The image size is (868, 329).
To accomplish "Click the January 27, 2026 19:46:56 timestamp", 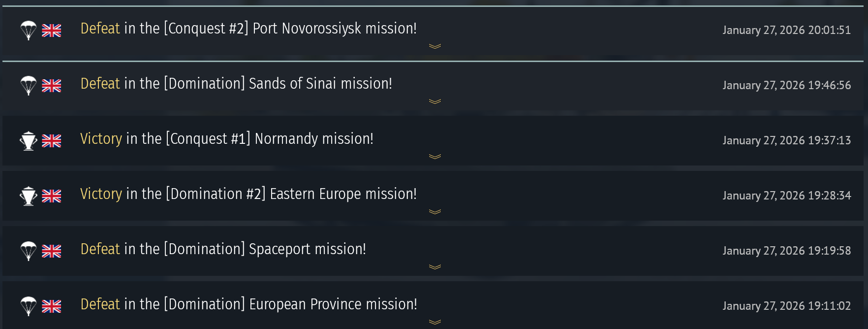I will point(786,85).
